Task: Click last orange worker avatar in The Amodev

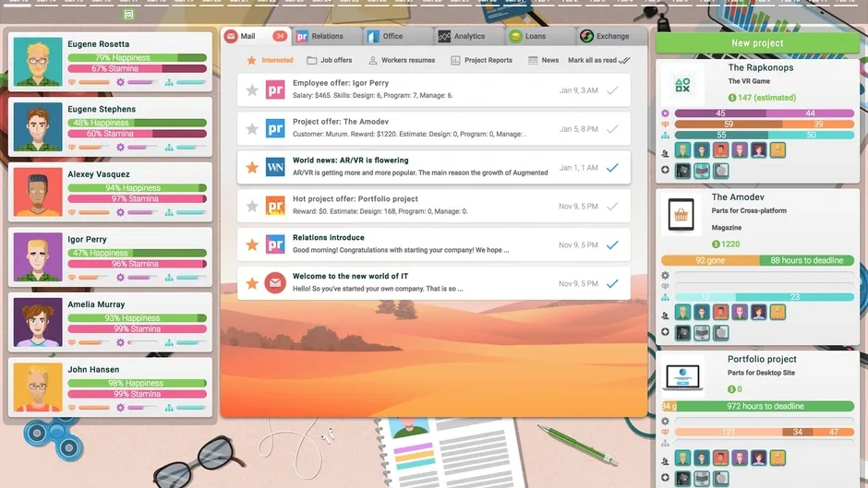Action: pos(778,312)
